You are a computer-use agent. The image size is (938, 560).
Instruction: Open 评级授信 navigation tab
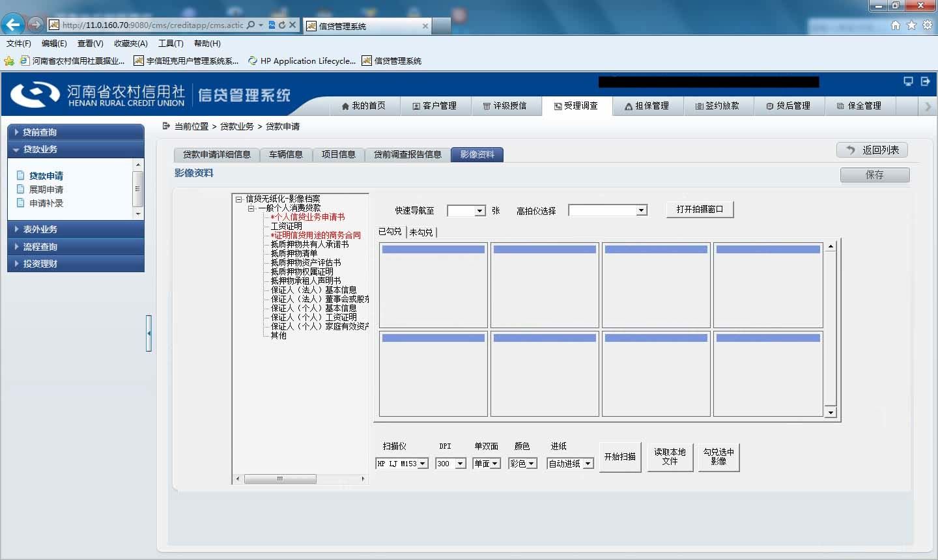(x=505, y=105)
